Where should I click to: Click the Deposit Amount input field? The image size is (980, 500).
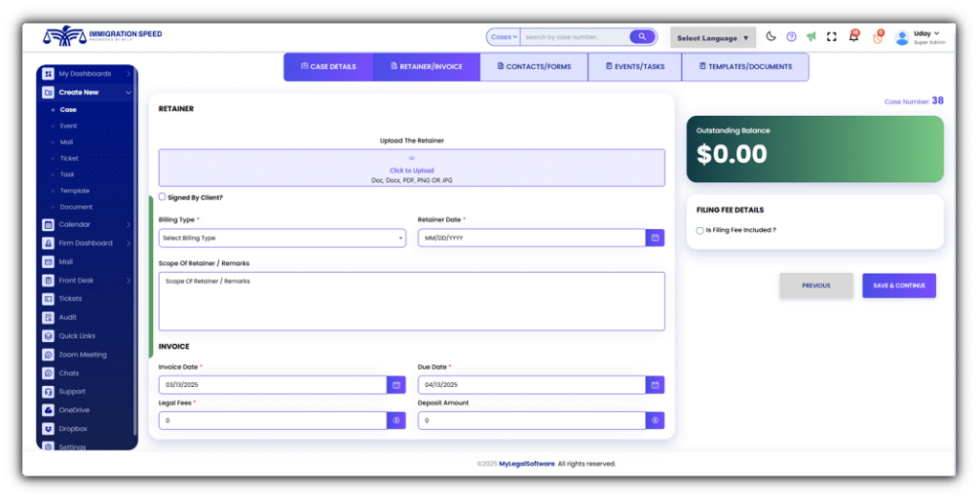532,420
